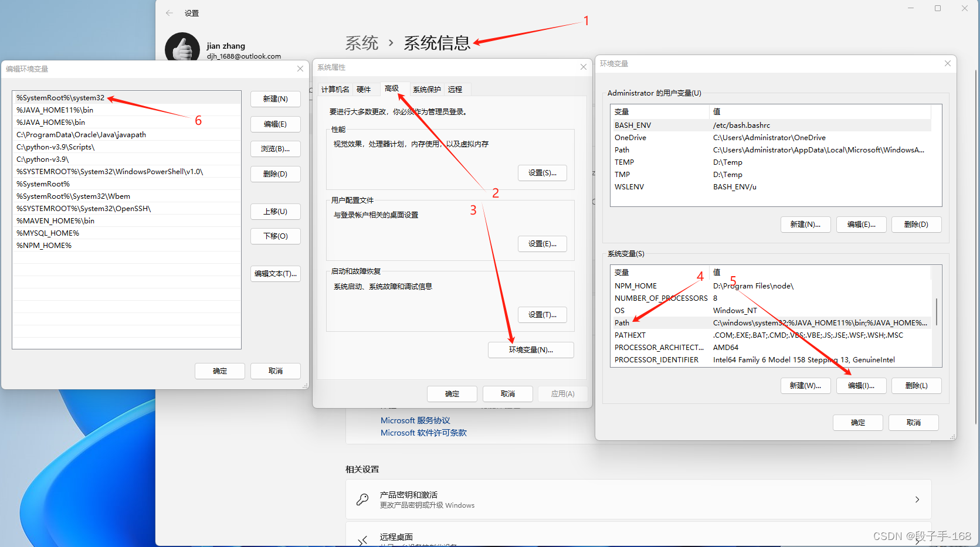Expand the 产品密钥和激活 chevron
The image size is (980, 547).
917,500
